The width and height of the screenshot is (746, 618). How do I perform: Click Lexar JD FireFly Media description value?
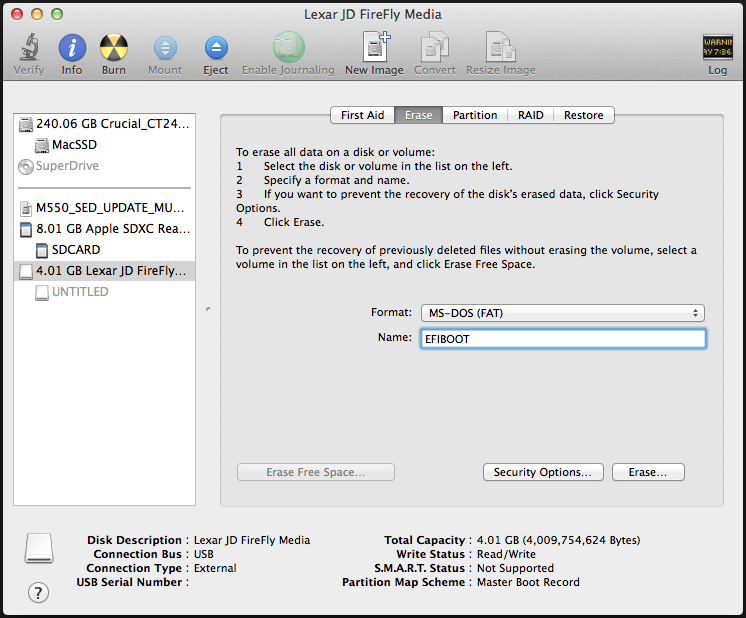(x=252, y=540)
